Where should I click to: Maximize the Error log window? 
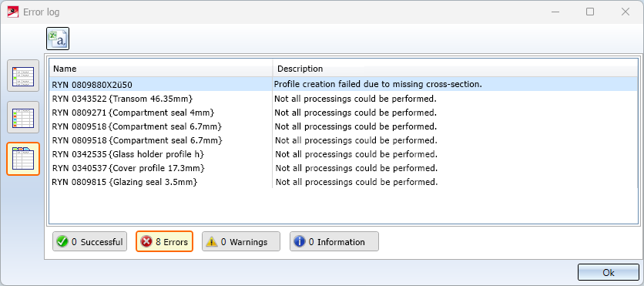[590, 12]
